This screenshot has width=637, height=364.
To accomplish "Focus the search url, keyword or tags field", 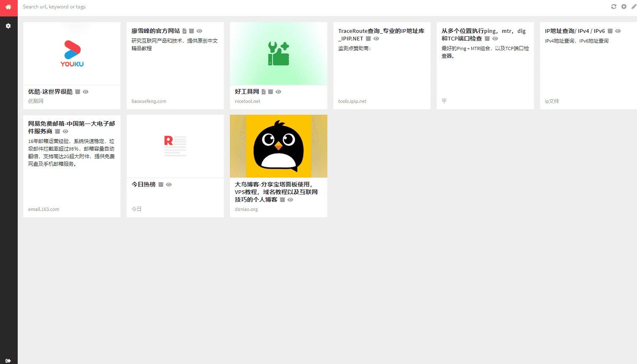I will [312, 7].
